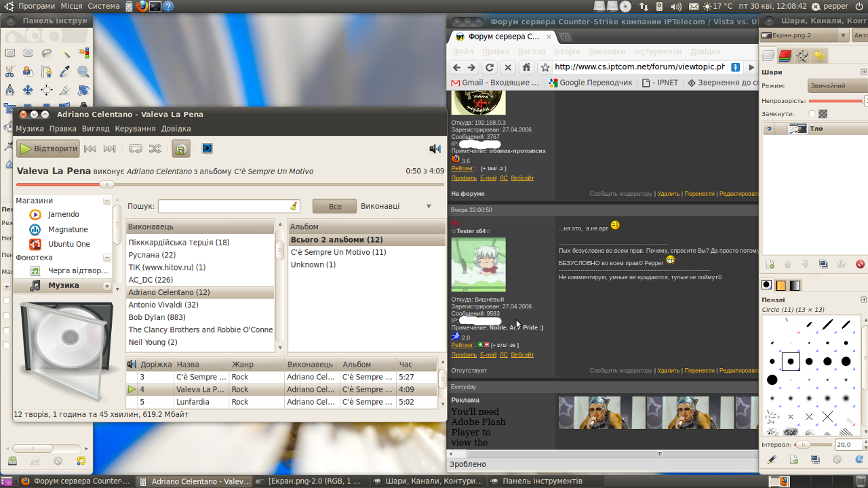Click Rhythmbox next track button
The image size is (868, 488).
click(x=109, y=148)
